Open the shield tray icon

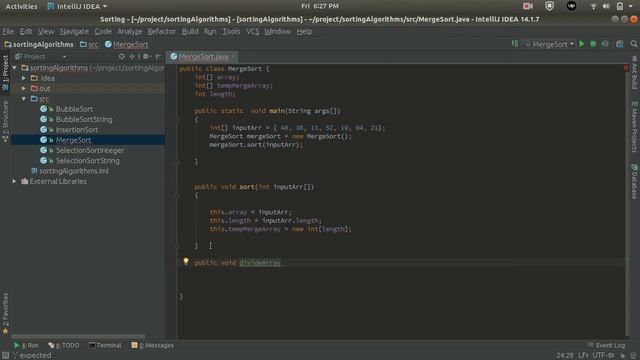pos(549,6)
